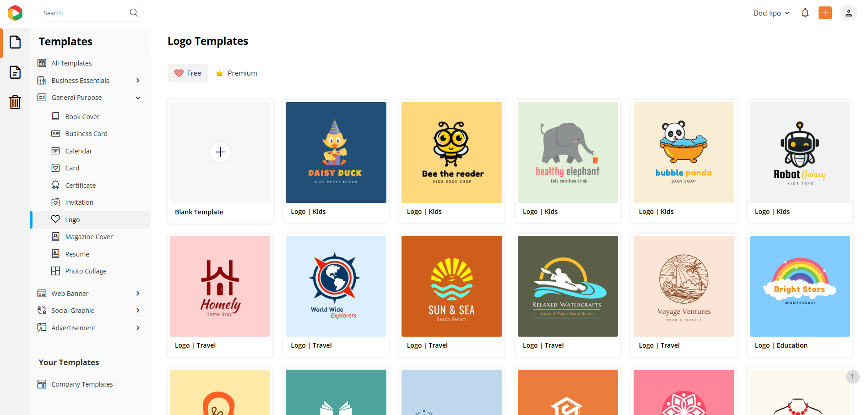Select Company Templates under Your Templates

81,384
